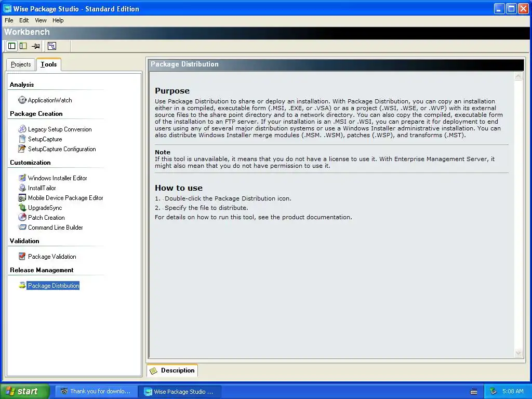This screenshot has height=399, width=532.
Task: Select the InstallTailor label
Action: coord(42,188)
